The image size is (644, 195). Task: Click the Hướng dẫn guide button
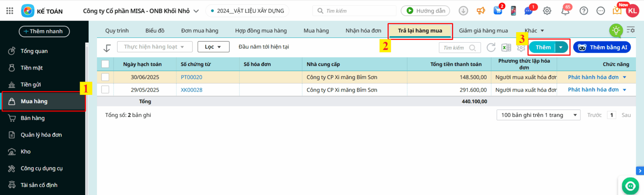pos(425,11)
